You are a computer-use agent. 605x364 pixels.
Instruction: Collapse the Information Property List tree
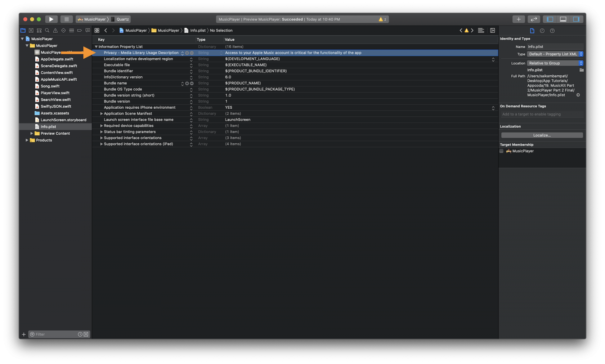click(x=96, y=46)
